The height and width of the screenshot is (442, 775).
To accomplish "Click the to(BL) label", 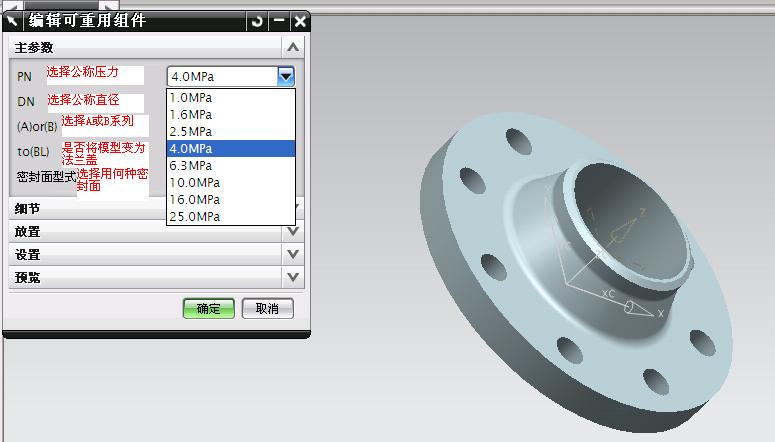I will [x=33, y=151].
